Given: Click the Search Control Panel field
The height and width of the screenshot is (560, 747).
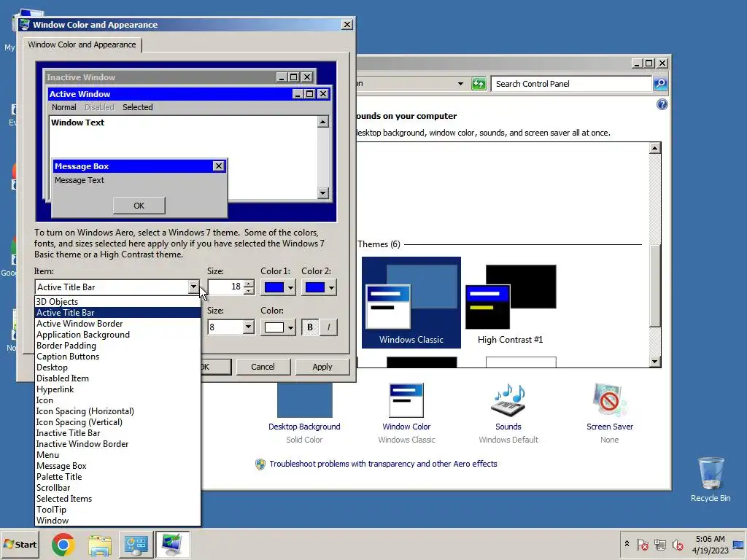Looking at the screenshot, I should pos(572,84).
